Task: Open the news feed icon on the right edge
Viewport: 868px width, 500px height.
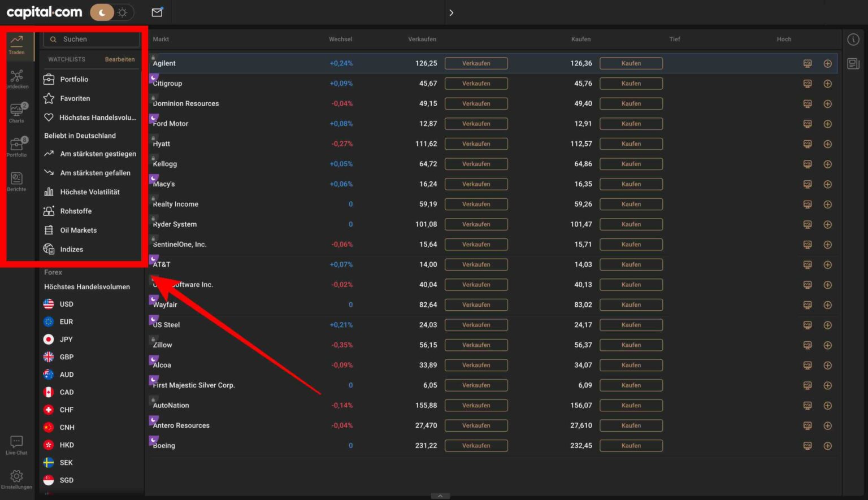Action: click(853, 64)
